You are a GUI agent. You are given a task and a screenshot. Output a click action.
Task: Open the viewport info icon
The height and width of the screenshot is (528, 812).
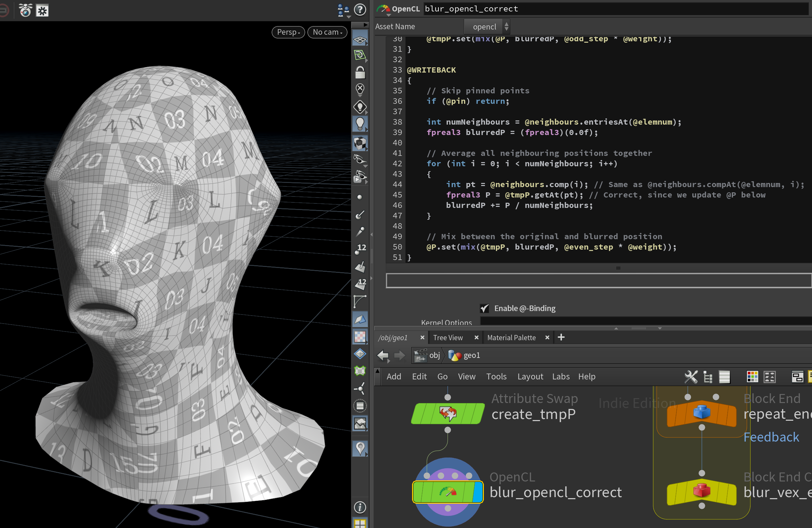tap(360, 507)
